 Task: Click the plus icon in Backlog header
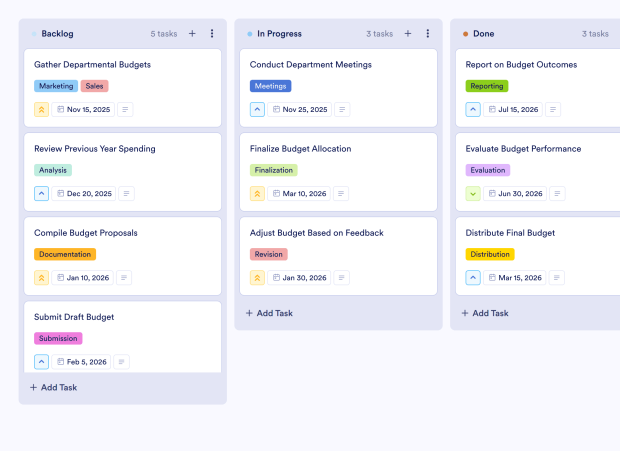click(x=192, y=34)
